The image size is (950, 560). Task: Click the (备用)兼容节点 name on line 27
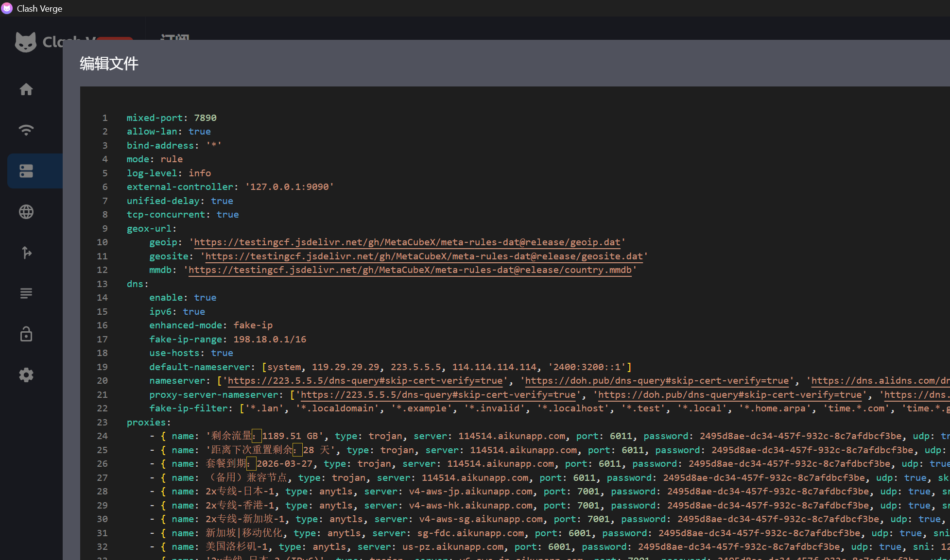tap(246, 478)
